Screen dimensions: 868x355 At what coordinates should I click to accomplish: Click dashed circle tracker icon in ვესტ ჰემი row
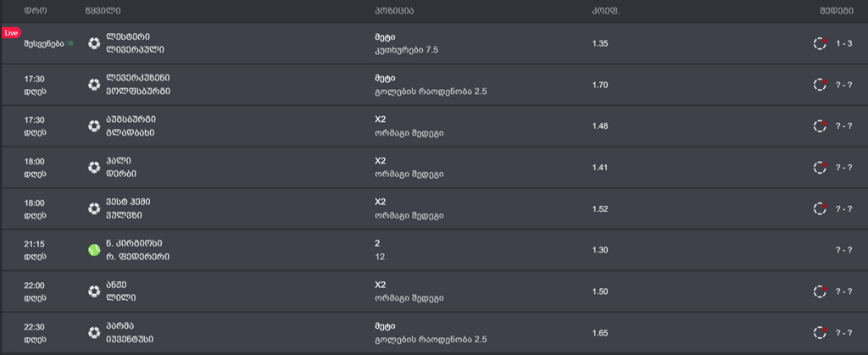[820, 208]
